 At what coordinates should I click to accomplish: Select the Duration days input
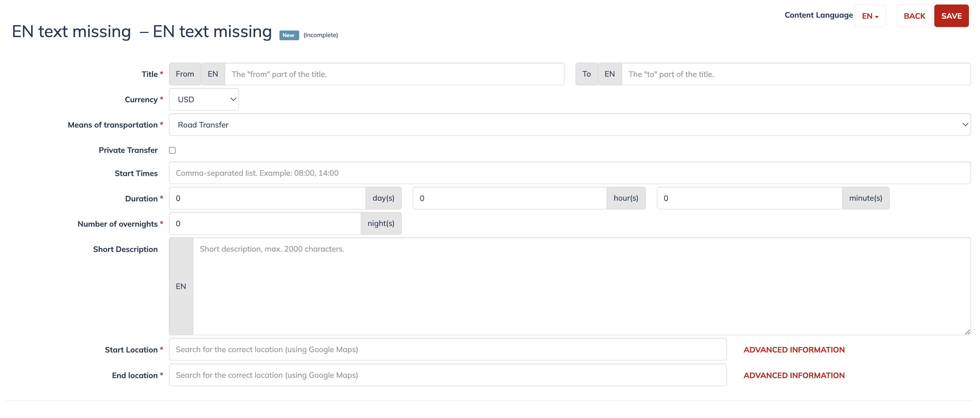click(x=267, y=198)
